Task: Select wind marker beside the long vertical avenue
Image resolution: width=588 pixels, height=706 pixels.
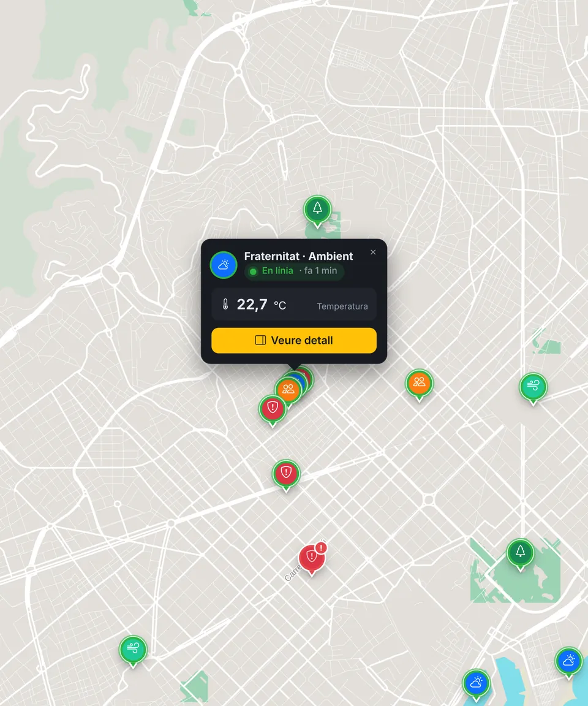Action: pos(533,386)
